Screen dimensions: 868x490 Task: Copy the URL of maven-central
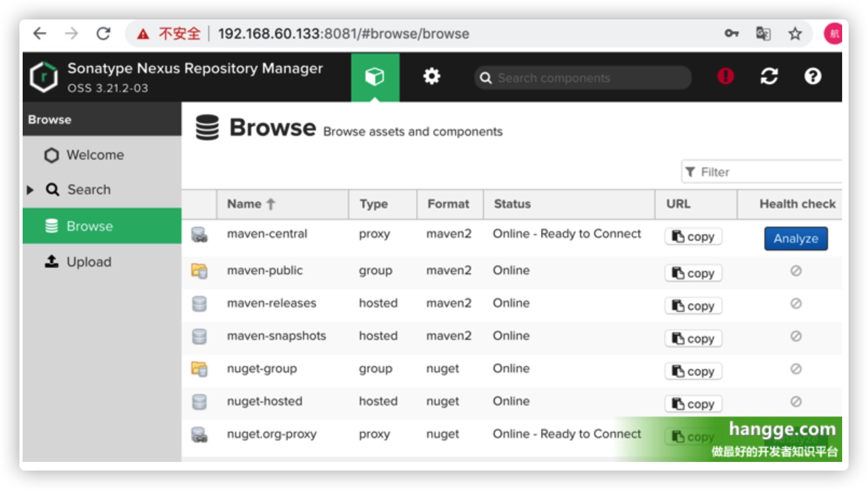[693, 236]
